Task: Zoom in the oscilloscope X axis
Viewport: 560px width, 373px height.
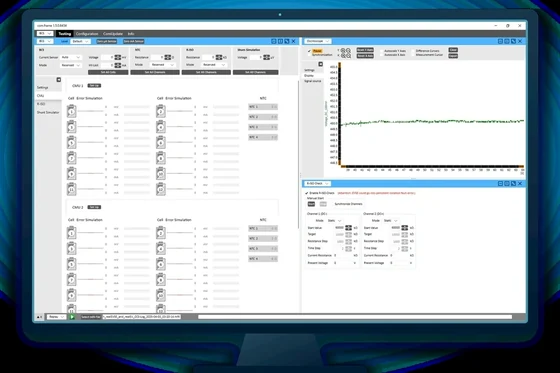Action: 343,56
